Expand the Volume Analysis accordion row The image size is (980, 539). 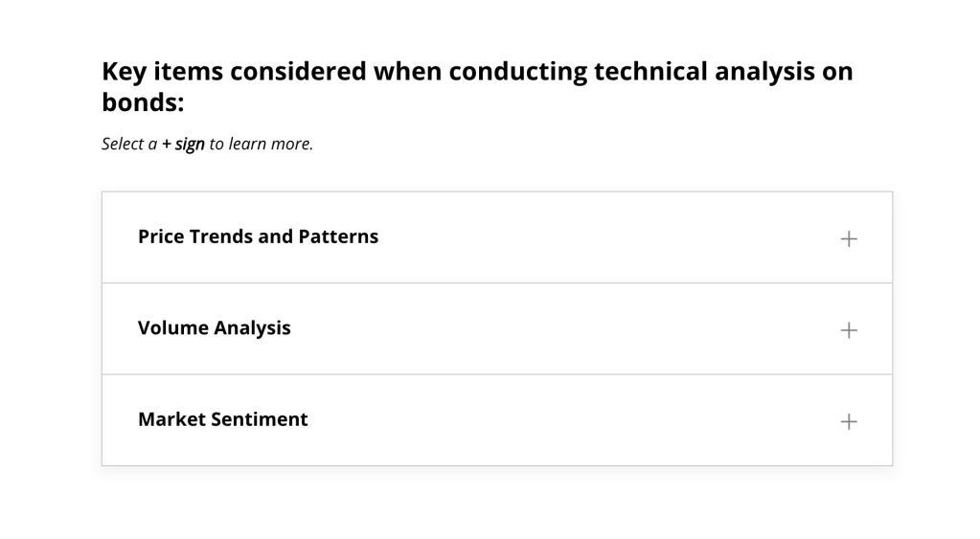(x=497, y=329)
